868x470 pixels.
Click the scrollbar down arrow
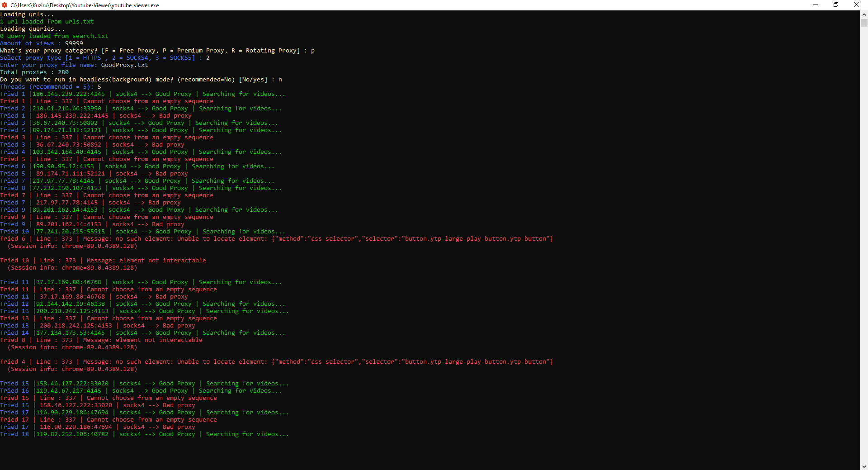click(864, 466)
